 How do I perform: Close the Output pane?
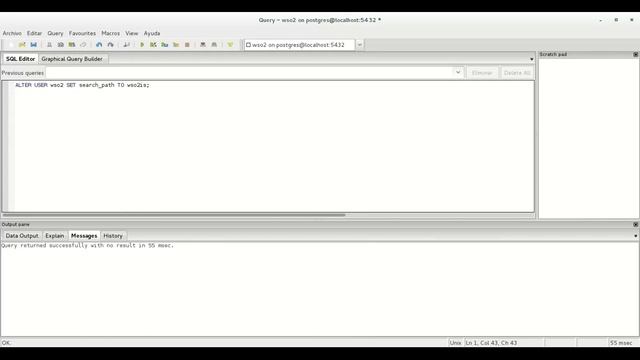click(x=636, y=224)
